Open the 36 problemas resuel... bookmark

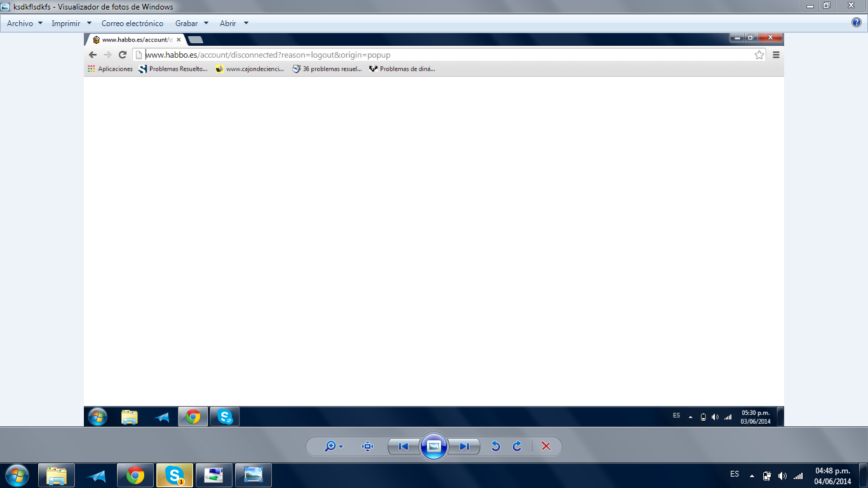pos(327,69)
